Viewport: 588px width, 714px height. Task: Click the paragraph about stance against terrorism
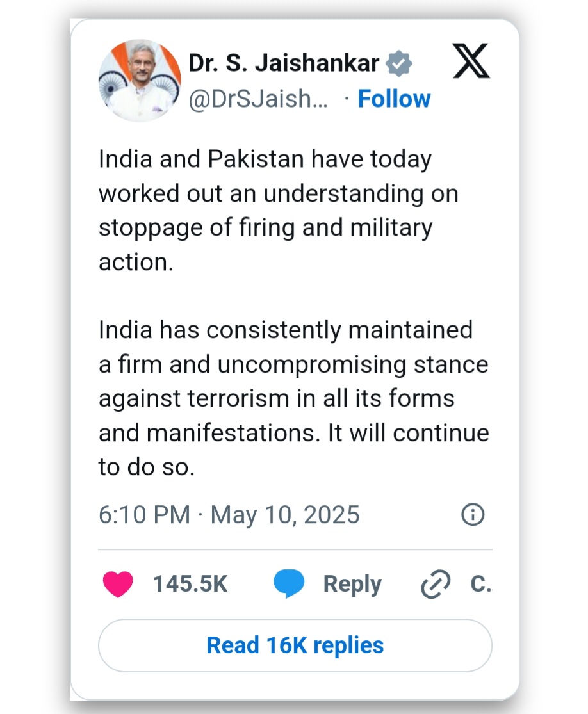pyautogui.click(x=293, y=398)
